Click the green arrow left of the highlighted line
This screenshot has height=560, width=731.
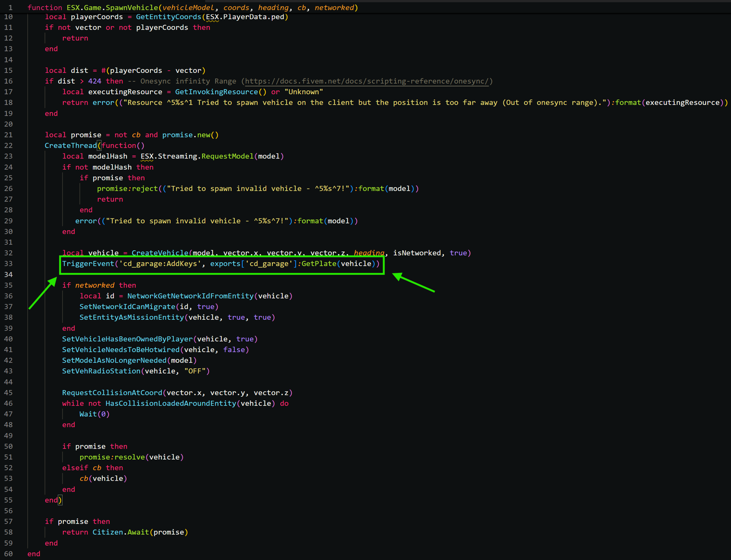42,294
